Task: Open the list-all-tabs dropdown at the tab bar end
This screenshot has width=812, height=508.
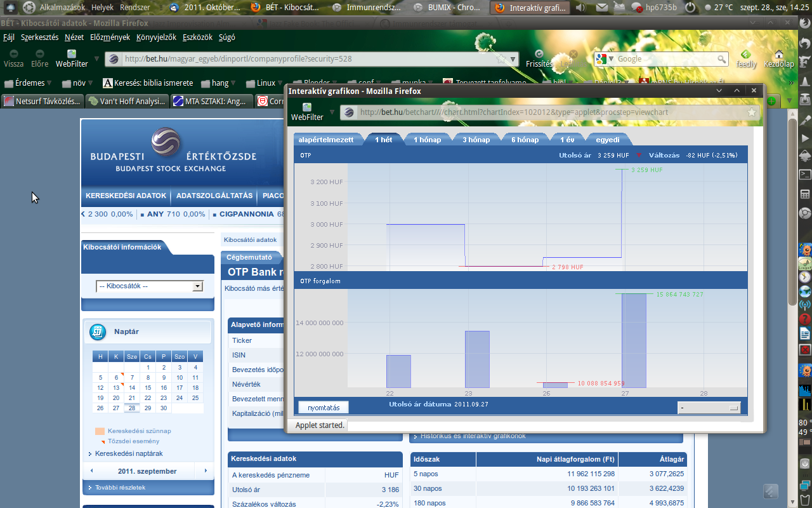Action: coord(790,101)
